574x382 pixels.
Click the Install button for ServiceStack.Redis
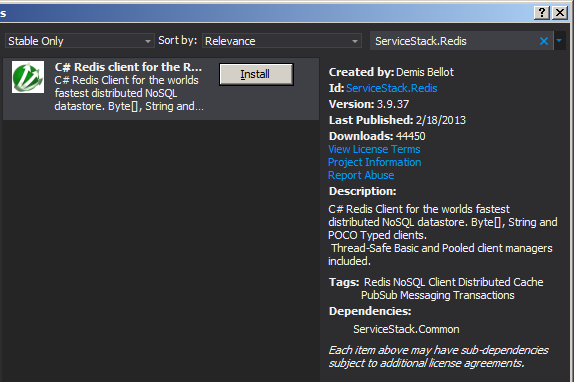[x=256, y=74]
